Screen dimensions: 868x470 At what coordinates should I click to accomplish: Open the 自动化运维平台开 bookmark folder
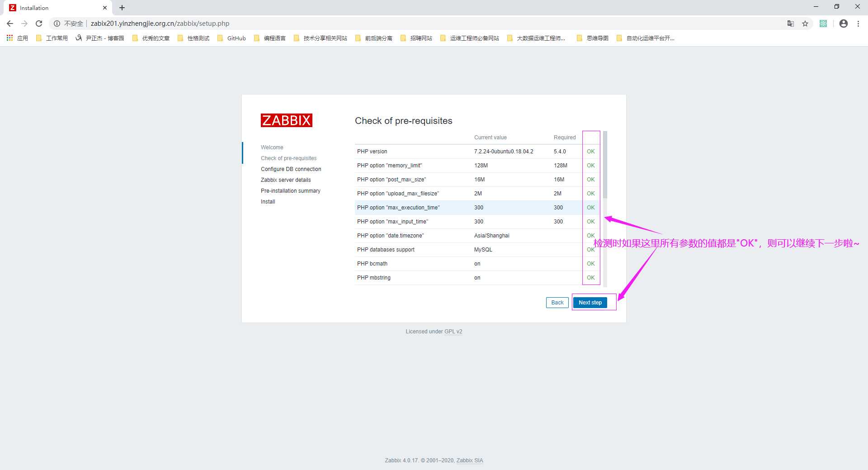646,38
